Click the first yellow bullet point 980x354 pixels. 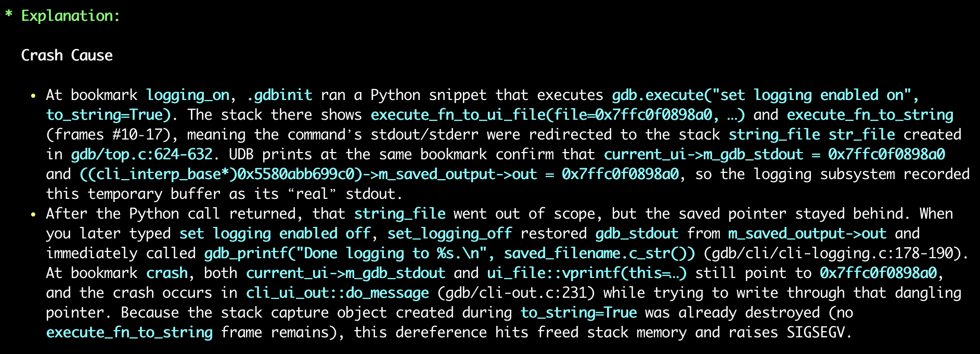[x=33, y=96]
